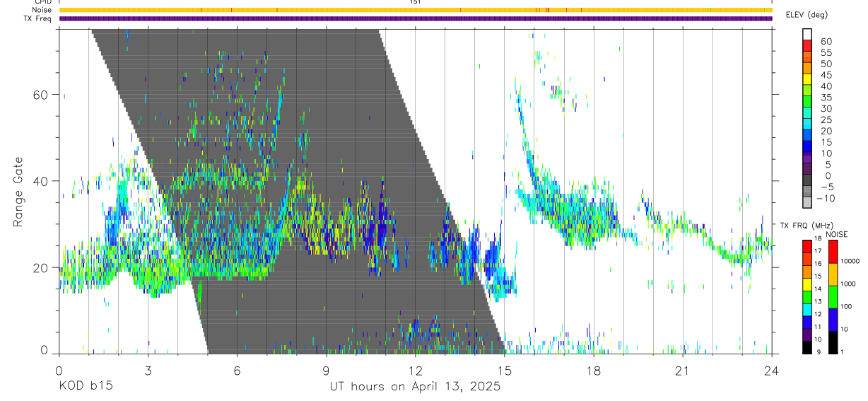Click the '55' value on the ELEV colorbar
This screenshot has width=868, height=401.
826,53
